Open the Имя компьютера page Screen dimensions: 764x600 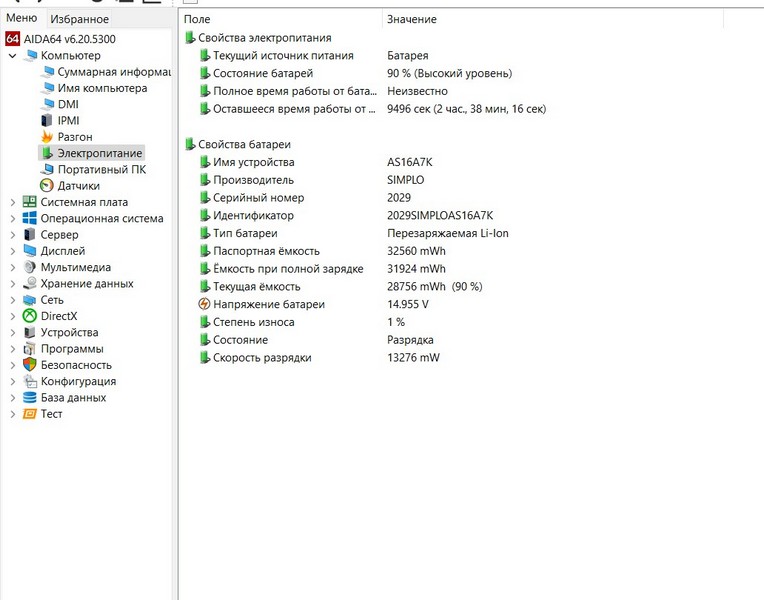click(101, 88)
